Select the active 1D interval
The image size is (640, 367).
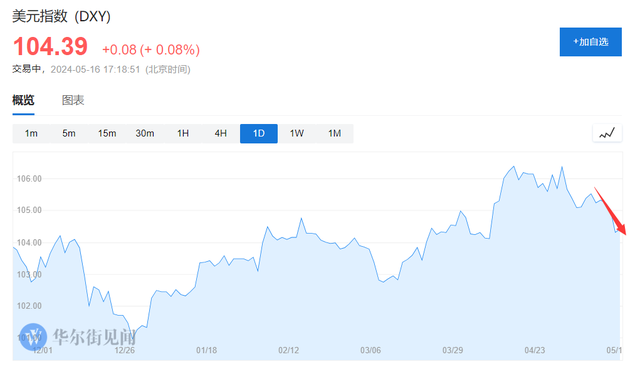coord(259,133)
